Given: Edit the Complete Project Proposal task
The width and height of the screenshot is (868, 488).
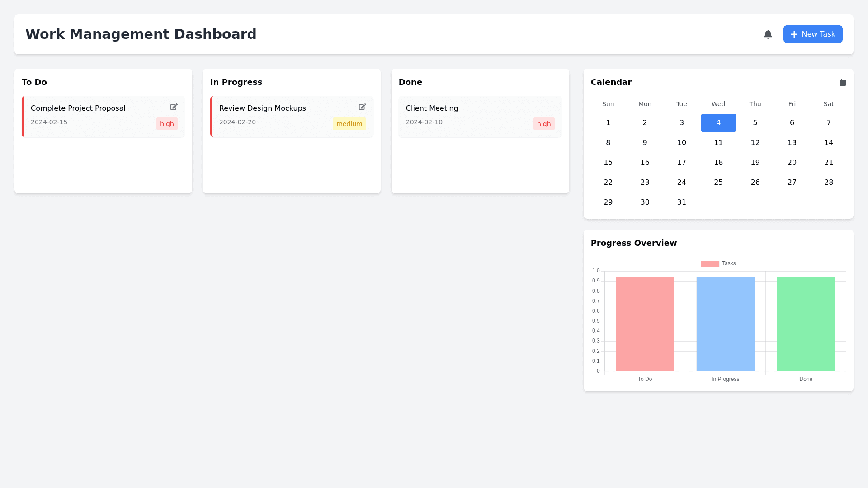Looking at the screenshot, I should click(174, 107).
